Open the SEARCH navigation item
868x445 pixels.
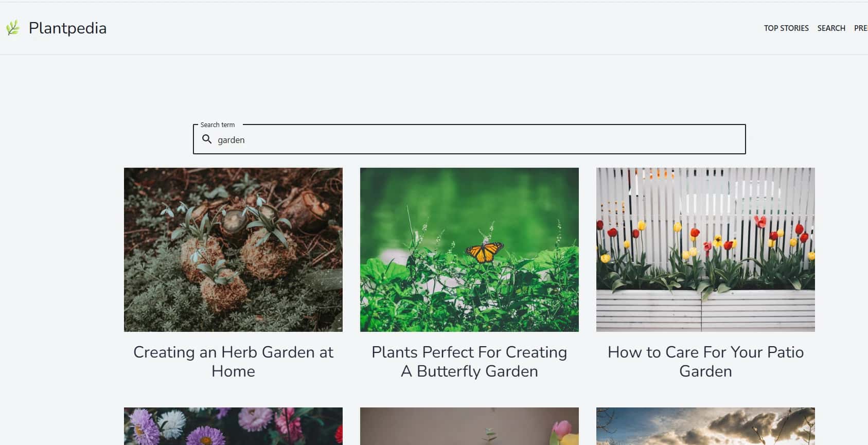pos(831,28)
